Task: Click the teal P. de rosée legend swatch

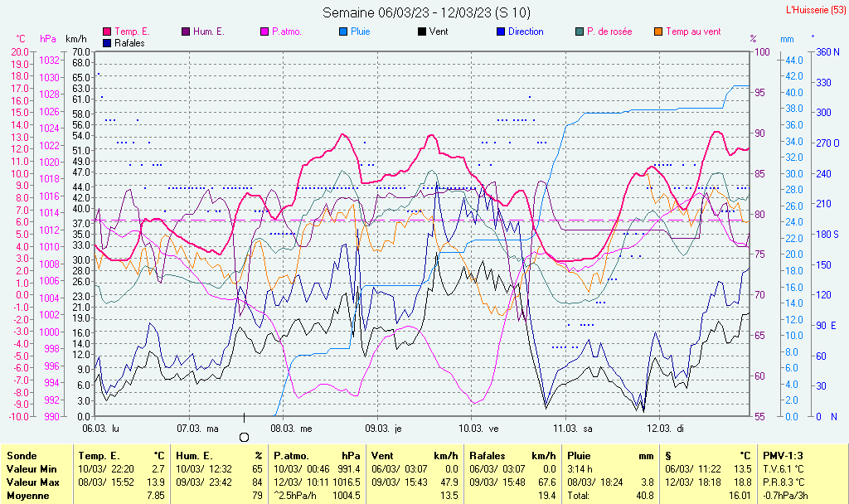Action: pos(580,32)
